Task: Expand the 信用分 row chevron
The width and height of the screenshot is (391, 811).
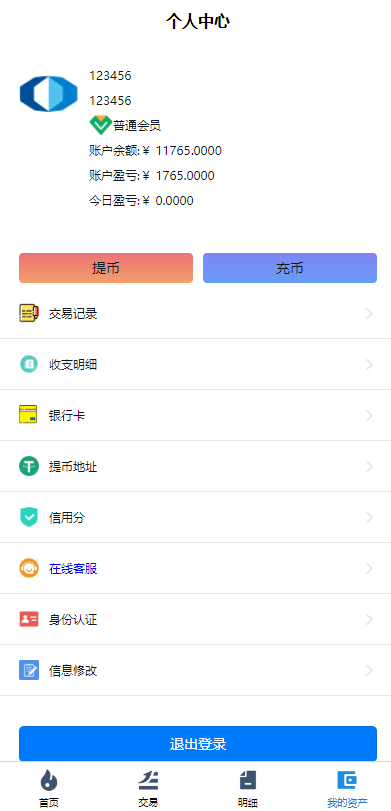Action: (369, 518)
